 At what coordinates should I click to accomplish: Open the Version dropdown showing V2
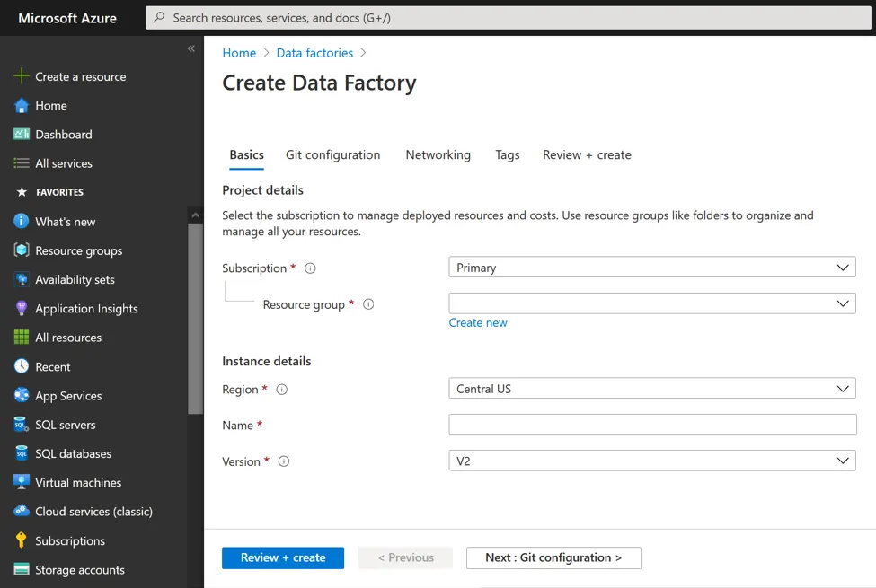[652, 461]
